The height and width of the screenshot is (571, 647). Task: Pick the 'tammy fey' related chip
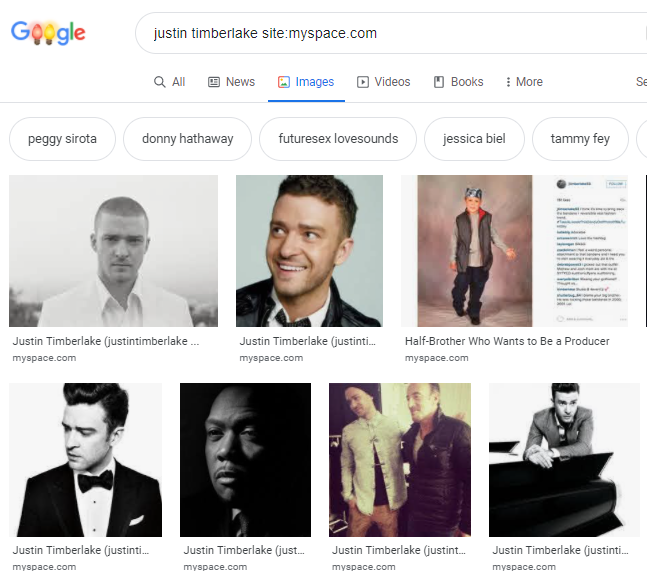tap(580, 139)
